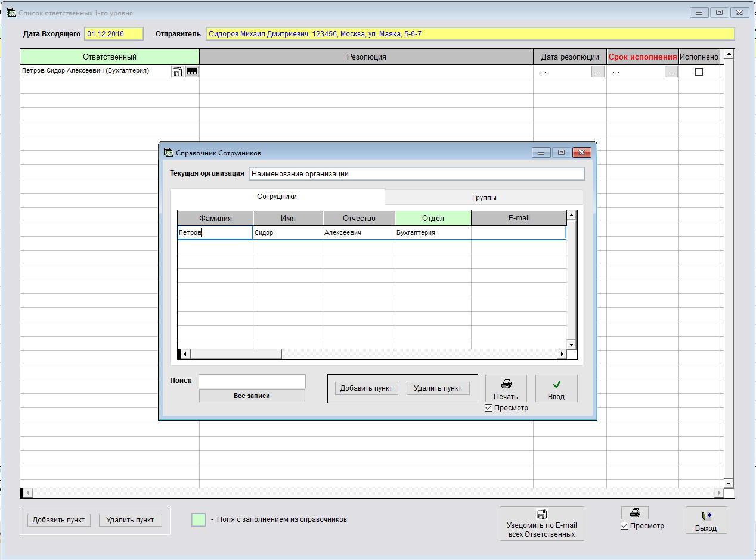Viewport: 756px width, 560px height.
Task: Open the Срок исполнения date picker button
Action: (x=671, y=72)
